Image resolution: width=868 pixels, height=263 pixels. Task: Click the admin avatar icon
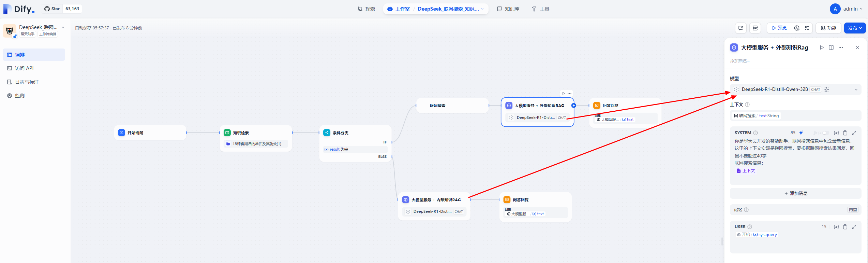point(835,9)
